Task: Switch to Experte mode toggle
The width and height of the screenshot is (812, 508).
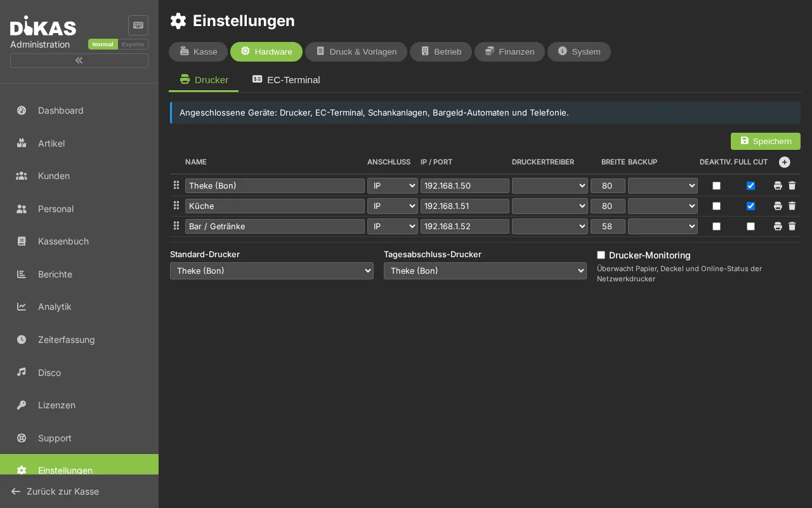Action: tap(133, 44)
